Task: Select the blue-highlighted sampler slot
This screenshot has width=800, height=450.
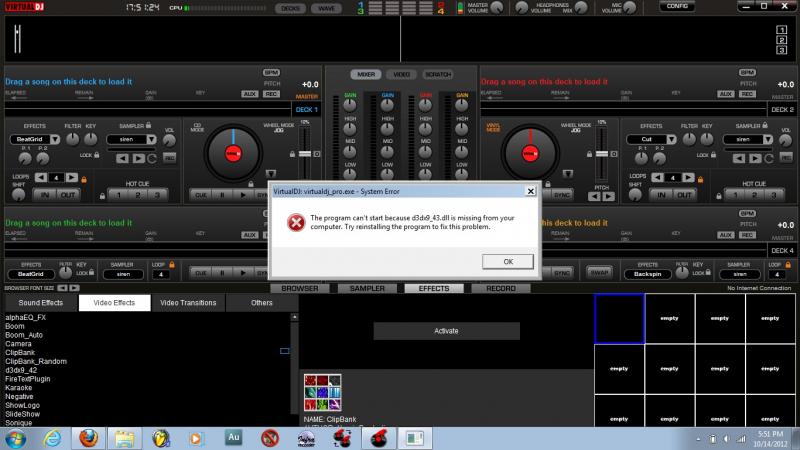Action: 619,318
